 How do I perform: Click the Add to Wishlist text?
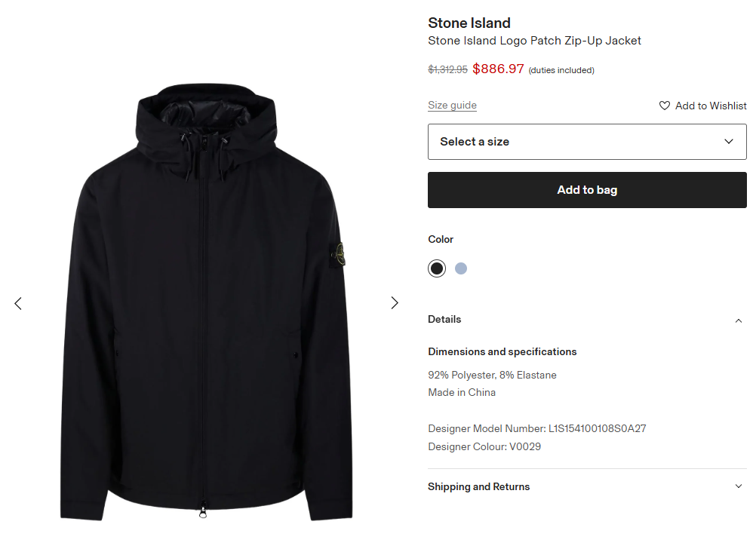click(x=711, y=106)
